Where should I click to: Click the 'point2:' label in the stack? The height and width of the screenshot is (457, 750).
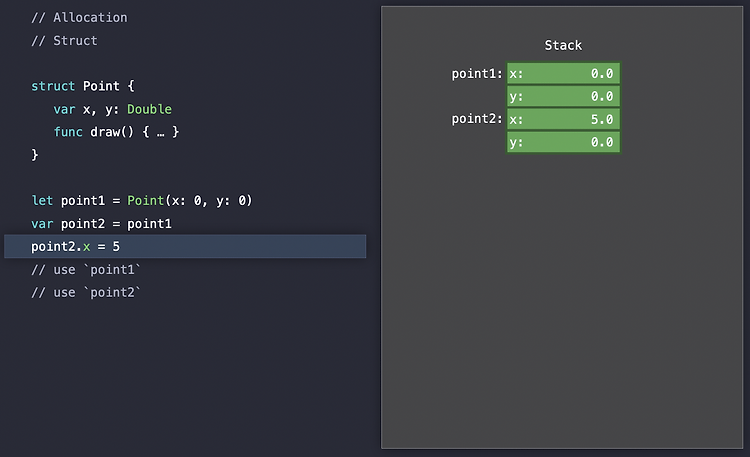(x=477, y=119)
